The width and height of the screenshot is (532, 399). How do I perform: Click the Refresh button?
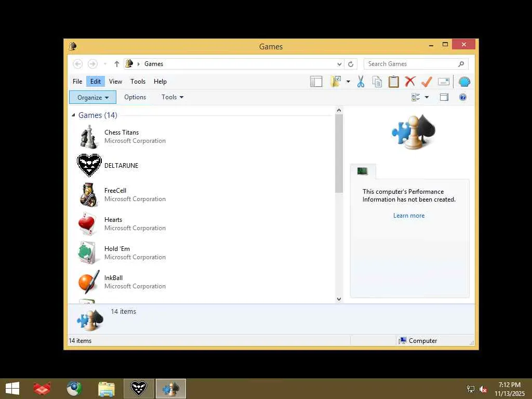coord(351,64)
